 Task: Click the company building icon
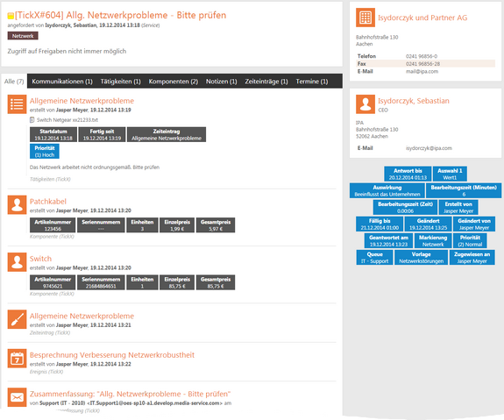366,18
